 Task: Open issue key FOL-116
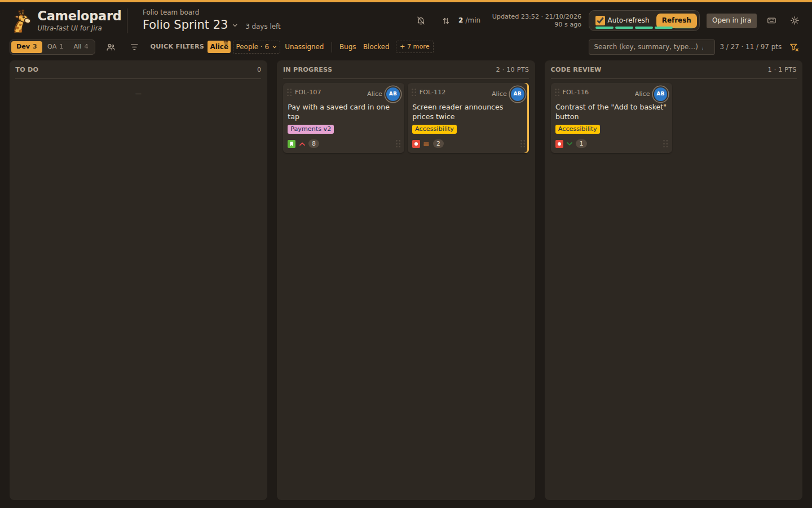[x=575, y=92]
